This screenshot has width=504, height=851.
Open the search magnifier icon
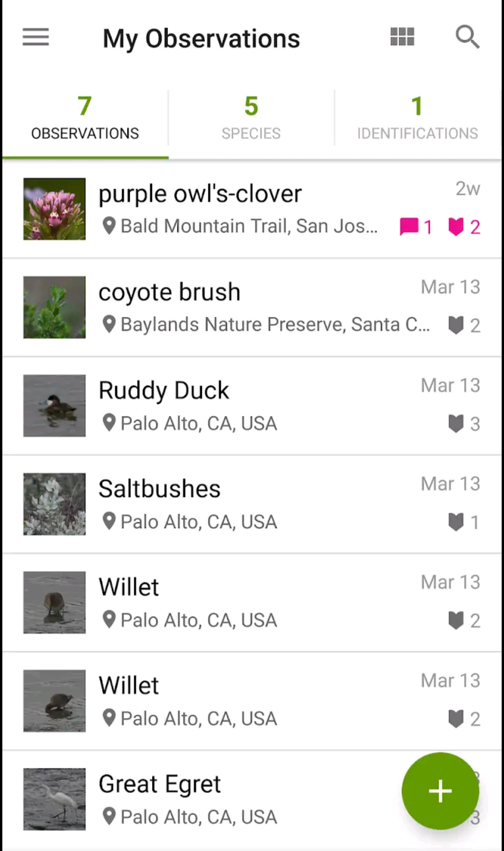point(467,37)
